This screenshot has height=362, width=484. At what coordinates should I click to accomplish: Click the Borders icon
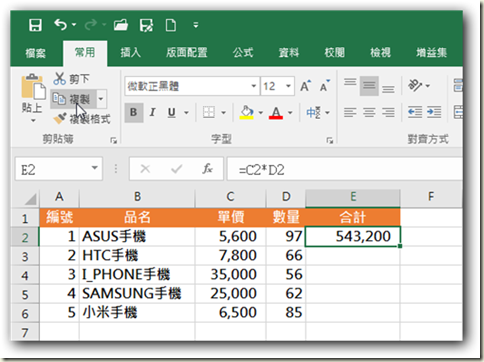(209, 112)
